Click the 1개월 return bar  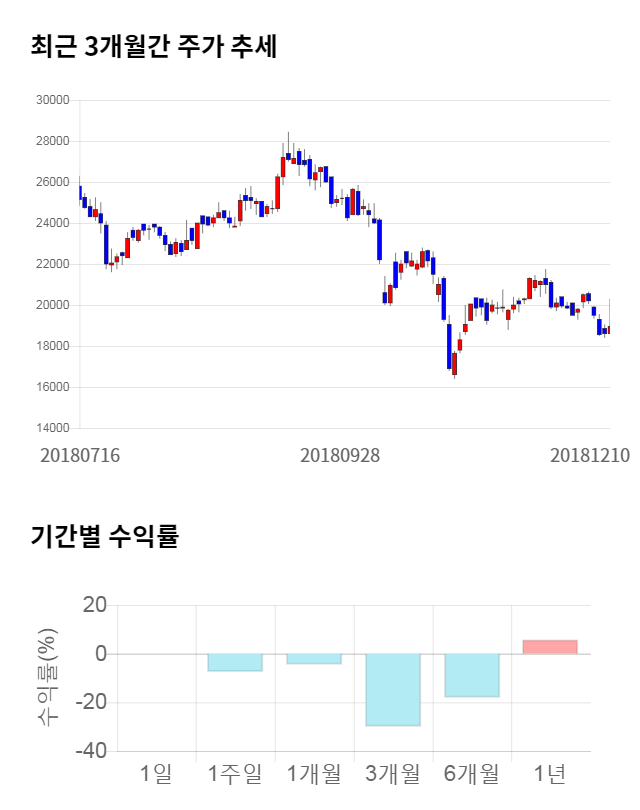314,659
